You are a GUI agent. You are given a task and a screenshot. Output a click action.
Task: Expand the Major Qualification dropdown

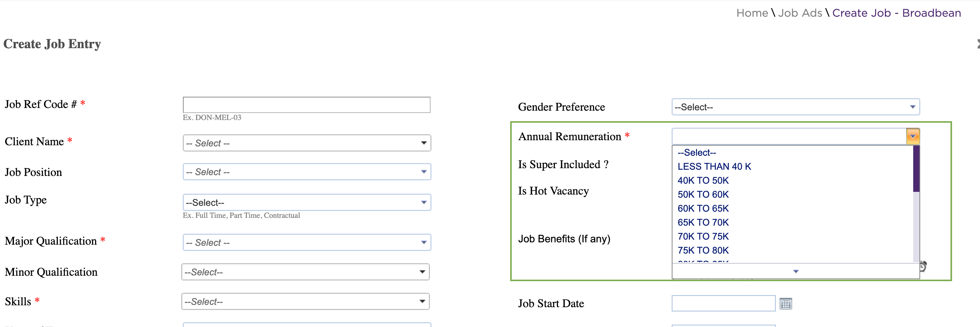pos(307,242)
